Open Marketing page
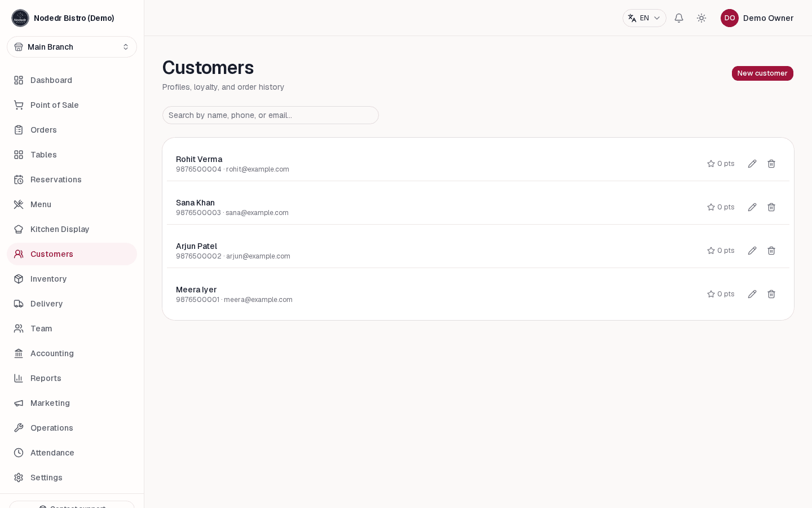This screenshot has width=812, height=508. pyautogui.click(x=72, y=403)
